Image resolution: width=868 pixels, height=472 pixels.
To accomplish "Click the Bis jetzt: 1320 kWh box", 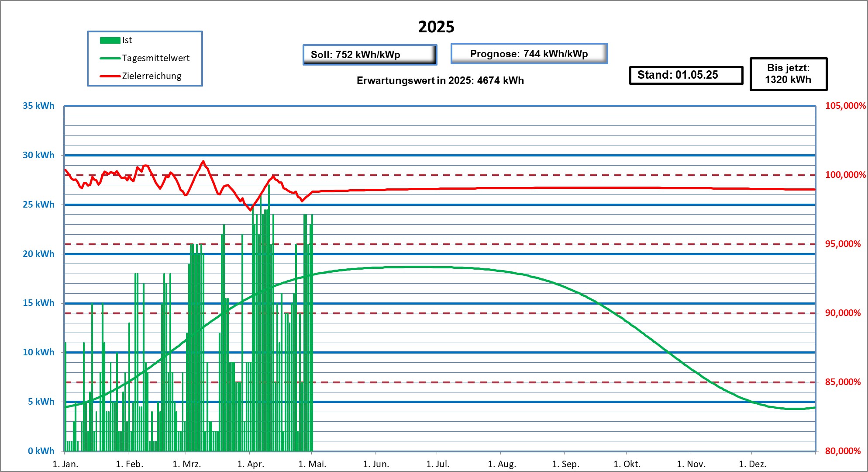I will click(788, 74).
